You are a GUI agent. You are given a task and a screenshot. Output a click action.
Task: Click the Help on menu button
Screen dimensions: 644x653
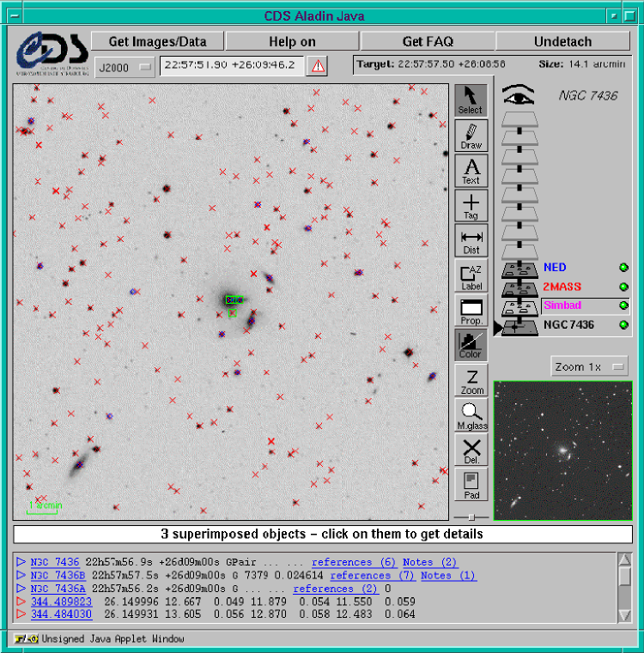292,41
